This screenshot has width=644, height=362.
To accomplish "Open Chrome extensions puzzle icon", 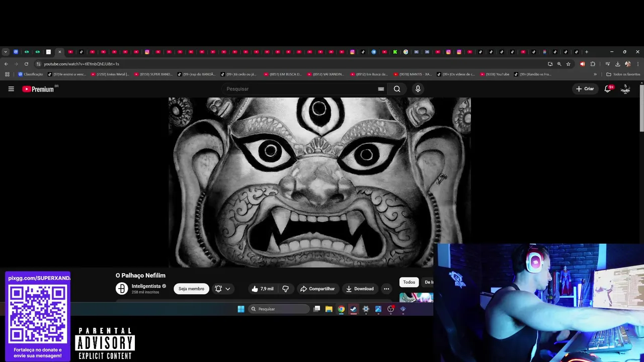I will 593,64.
